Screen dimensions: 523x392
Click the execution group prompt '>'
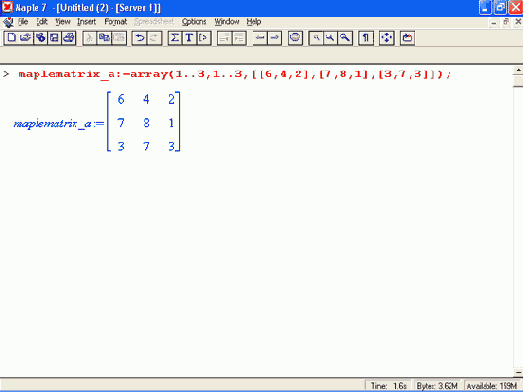pyautogui.click(x=6, y=74)
